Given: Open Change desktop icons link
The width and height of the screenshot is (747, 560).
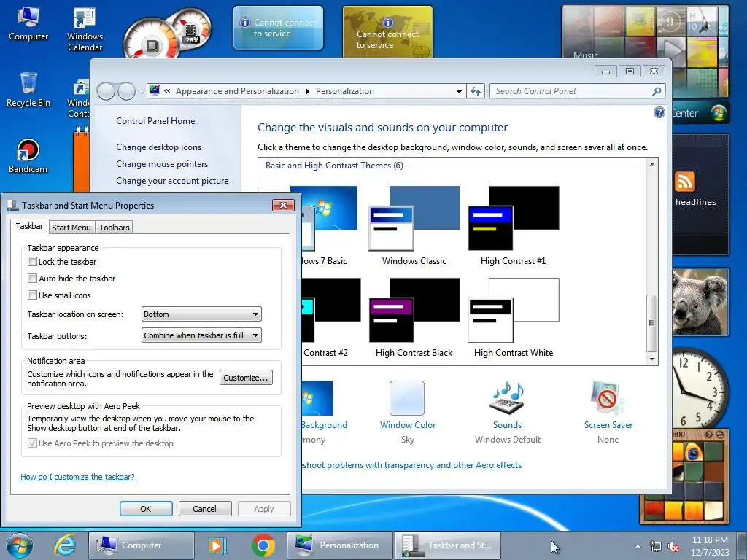Looking at the screenshot, I should 158,147.
